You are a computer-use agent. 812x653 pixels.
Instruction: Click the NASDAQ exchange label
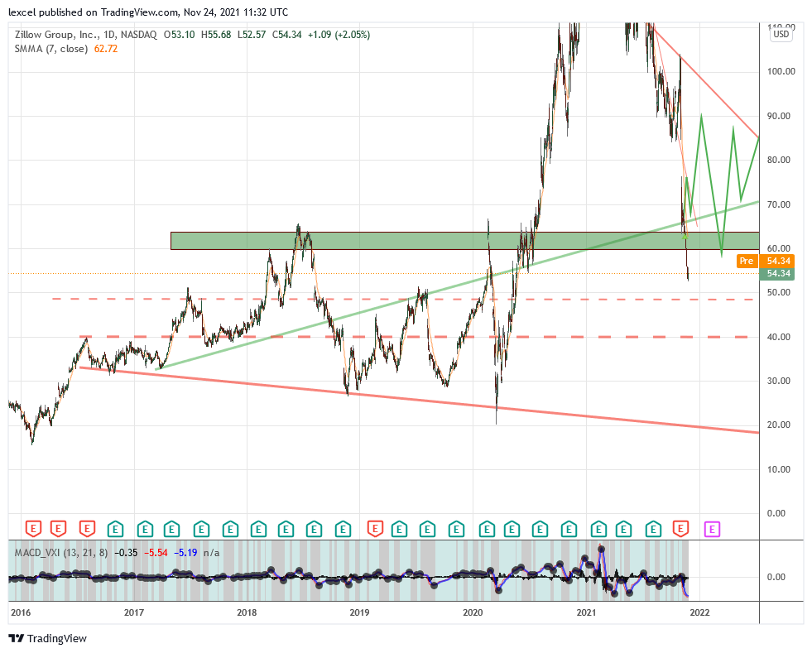click(x=138, y=35)
